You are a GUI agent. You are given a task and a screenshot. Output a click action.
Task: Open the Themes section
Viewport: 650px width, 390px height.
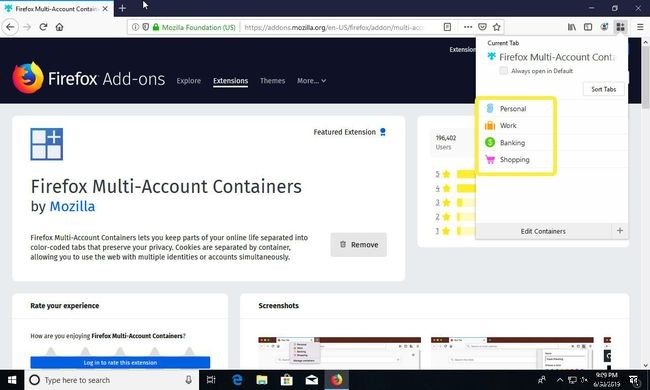272,81
